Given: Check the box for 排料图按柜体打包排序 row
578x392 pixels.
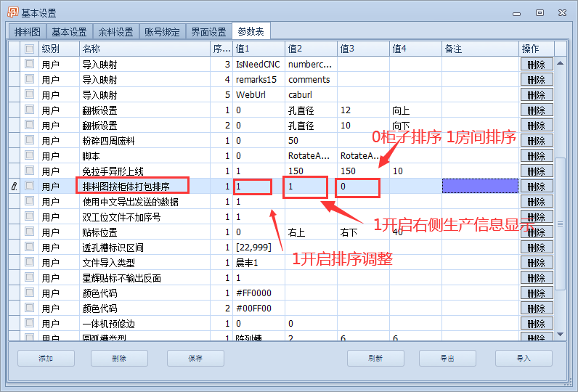Looking at the screenshot, I should pyautogui.click(x=30, y=186).
